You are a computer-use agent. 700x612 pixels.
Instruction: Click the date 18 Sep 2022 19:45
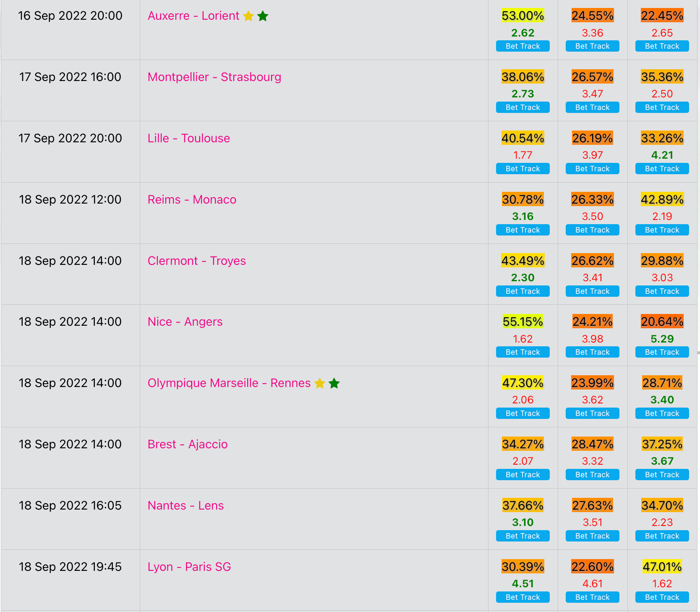(x=71, y=567)
